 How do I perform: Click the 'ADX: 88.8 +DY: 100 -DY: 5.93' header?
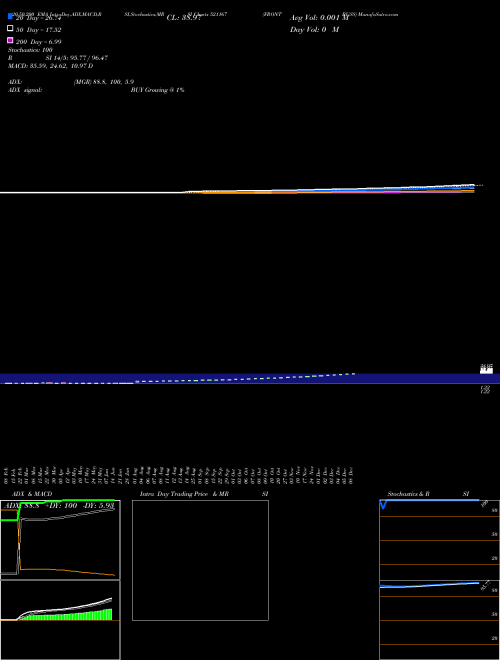[60, 505]
